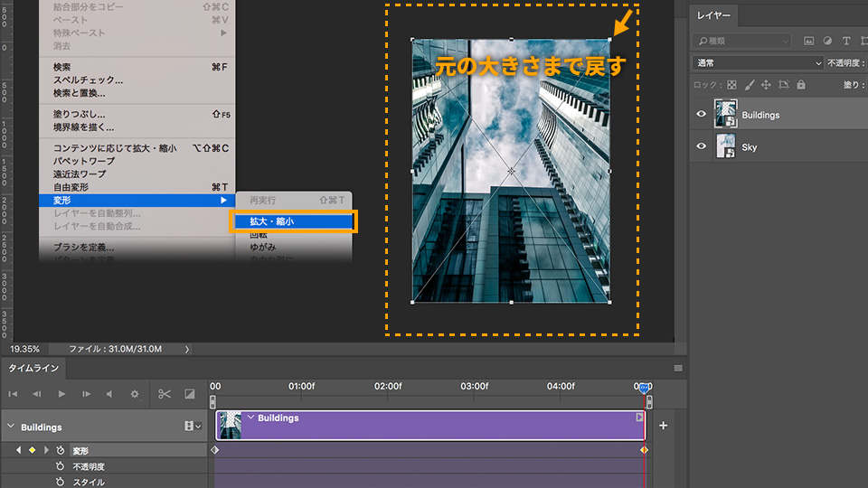Click top-right transform handle on image
This screenshot has width=868, height=488.
click(x=610, y=39)
